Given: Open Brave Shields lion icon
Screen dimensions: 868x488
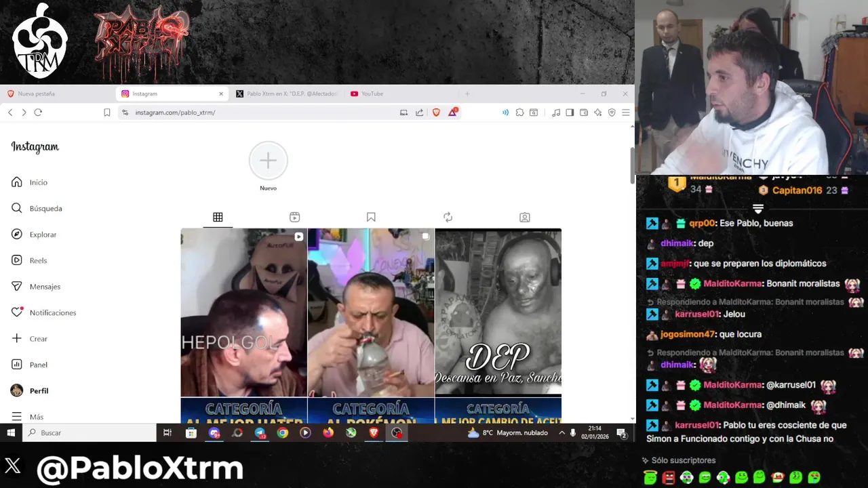Looking at the screenshot, I should (436, 113).
